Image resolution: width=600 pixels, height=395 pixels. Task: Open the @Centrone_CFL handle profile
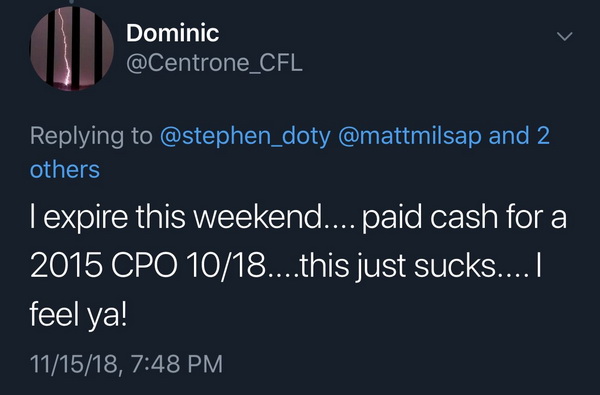[214, 63]
